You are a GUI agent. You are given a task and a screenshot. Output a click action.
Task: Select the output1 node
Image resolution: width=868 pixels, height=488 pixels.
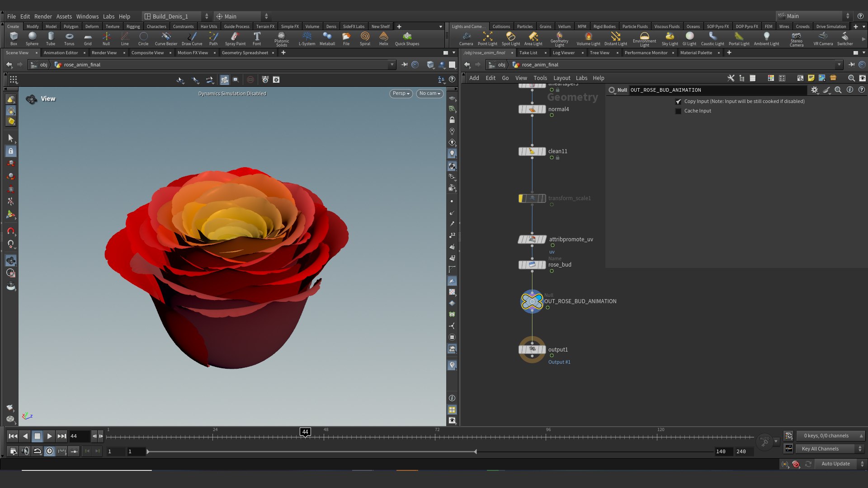tap(532, 349)
